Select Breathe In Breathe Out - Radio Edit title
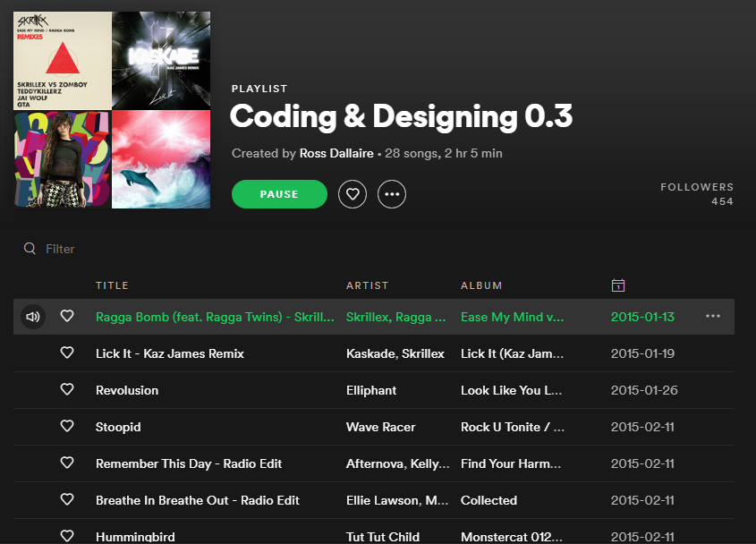 pos(197,500)
